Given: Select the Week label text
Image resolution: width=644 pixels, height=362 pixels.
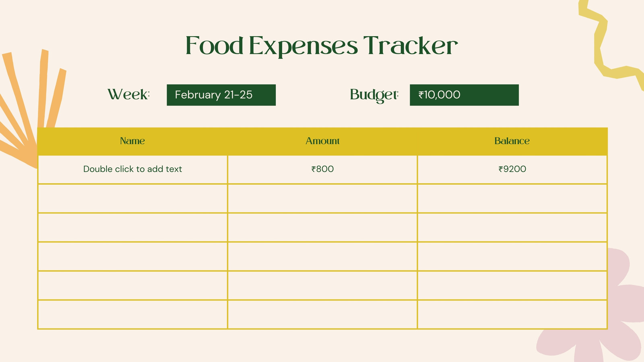Looking at the screenshot, I should 129,95.
